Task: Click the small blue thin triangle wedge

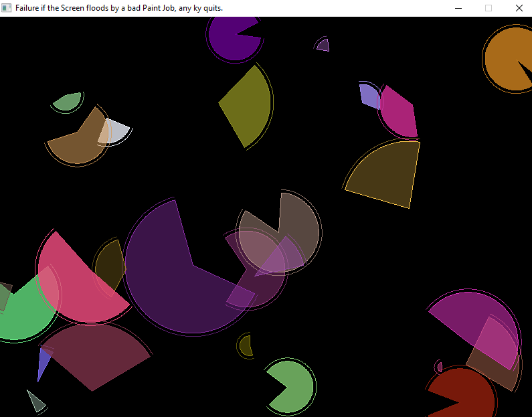Action: point(43,363)
